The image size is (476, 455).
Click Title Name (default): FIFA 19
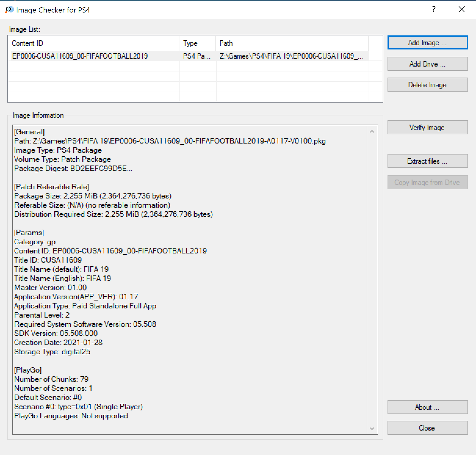click(x=61, y=269)
